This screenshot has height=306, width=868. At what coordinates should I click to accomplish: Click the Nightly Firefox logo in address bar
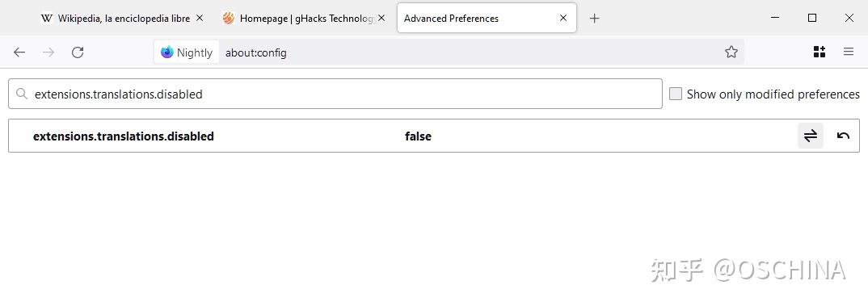tap(167, 52)
